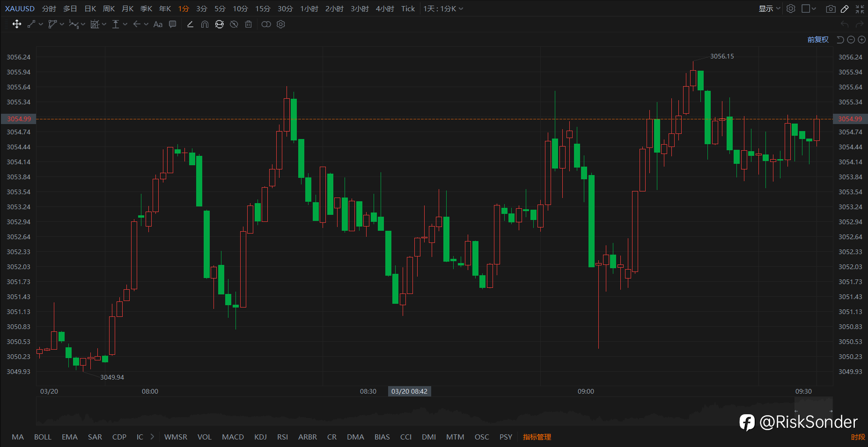Screen dimensions: 868x447
Task: Expand the arrow tool dropdown arrow
Action: 146,24
